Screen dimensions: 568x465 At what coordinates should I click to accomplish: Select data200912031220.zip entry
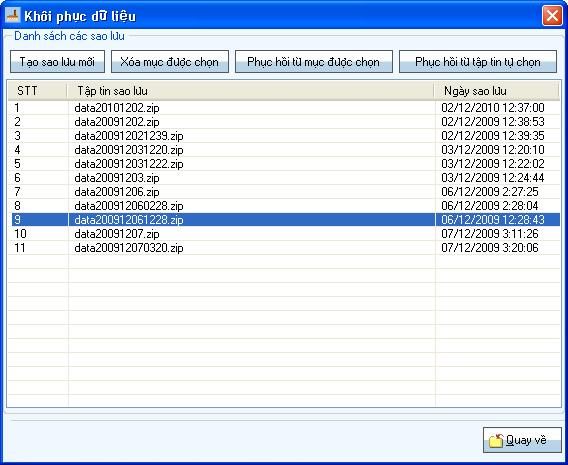284,150
